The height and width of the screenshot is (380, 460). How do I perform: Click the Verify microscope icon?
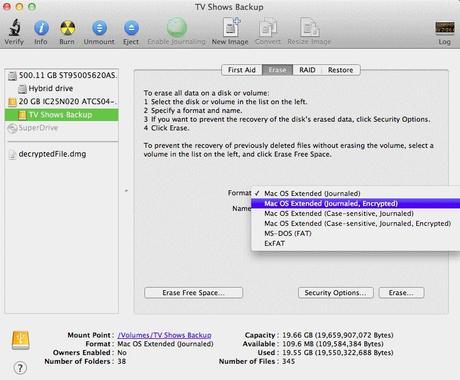pyautogui.click(x=14, y=27)
